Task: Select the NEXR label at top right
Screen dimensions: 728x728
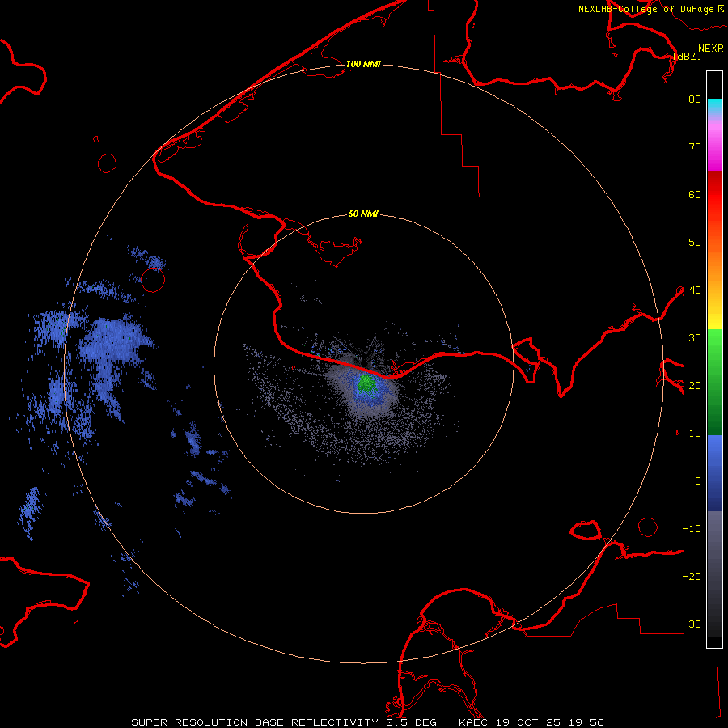Action: tap(711, 49)
